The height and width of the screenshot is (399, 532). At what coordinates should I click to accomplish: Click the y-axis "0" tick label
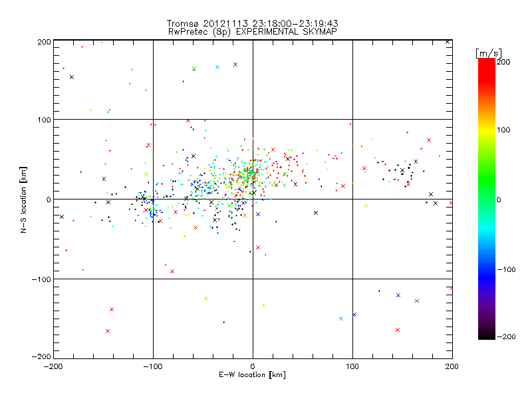point(49,199)
